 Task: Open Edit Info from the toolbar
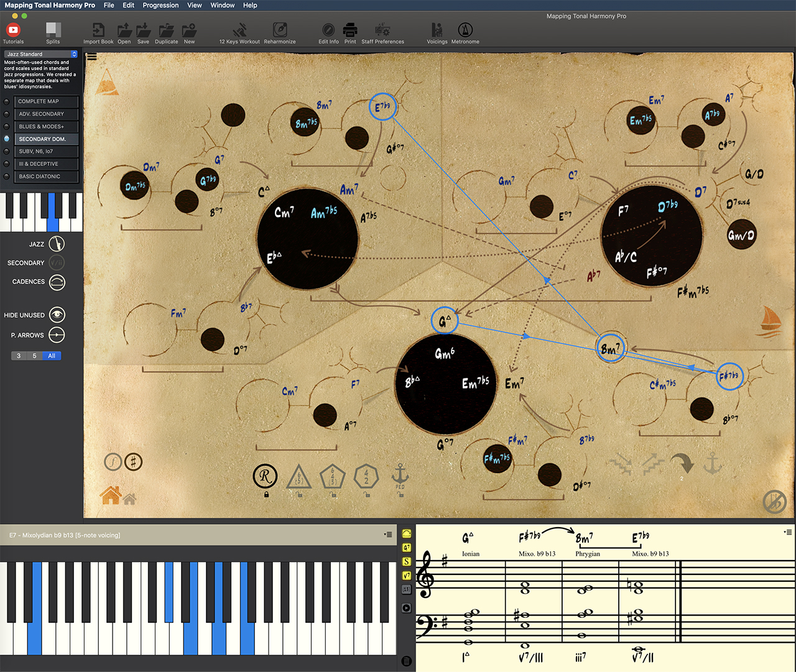328,29
